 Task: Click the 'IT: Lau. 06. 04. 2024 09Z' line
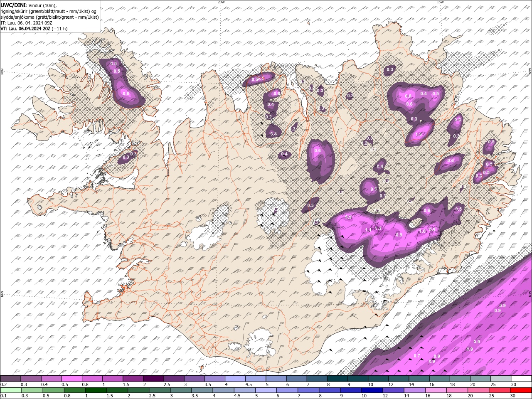tap(27, 23)
